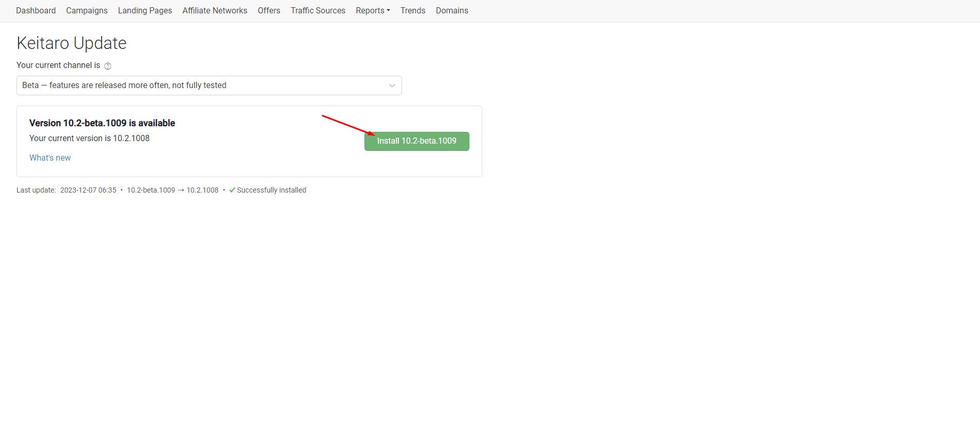Go to Campaigns
This screenshot has width=980, height=431.
(87, 10)
